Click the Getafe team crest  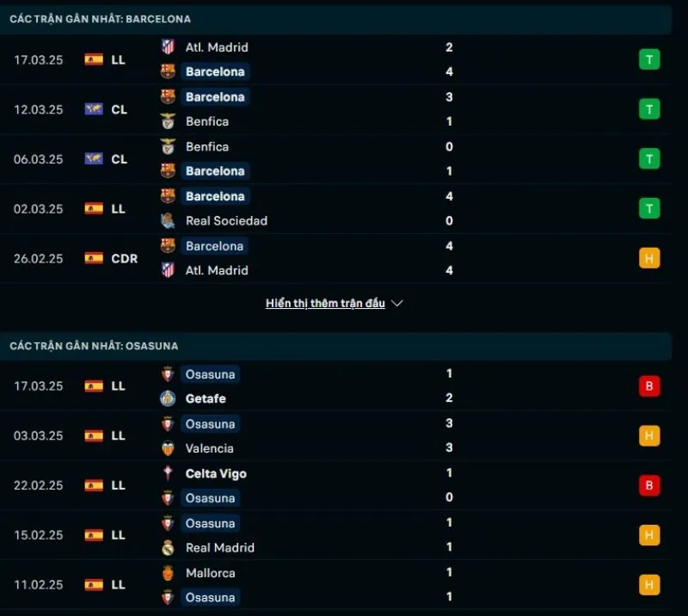tap(168, 398)
